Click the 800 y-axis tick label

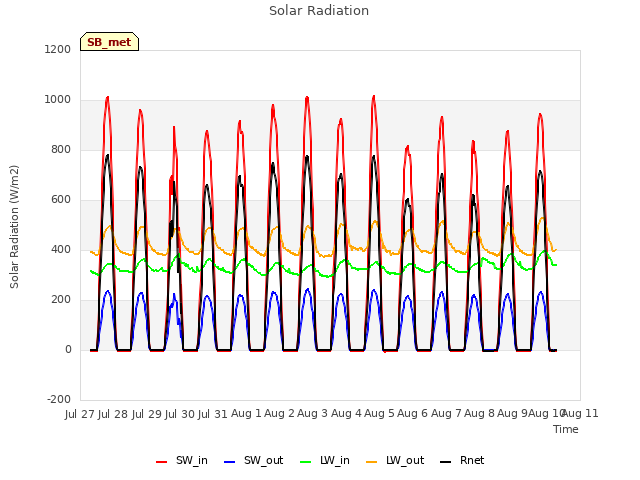pyautogui.click(x=61, y=150)
